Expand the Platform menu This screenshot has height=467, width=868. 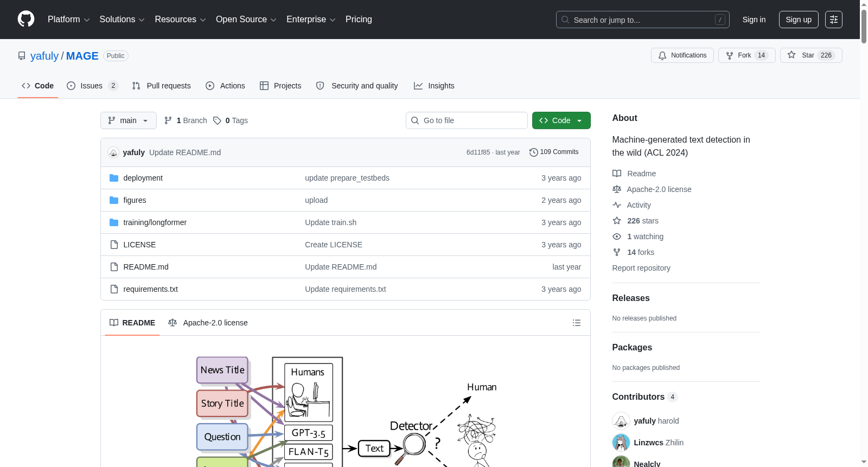pos(68,20)
